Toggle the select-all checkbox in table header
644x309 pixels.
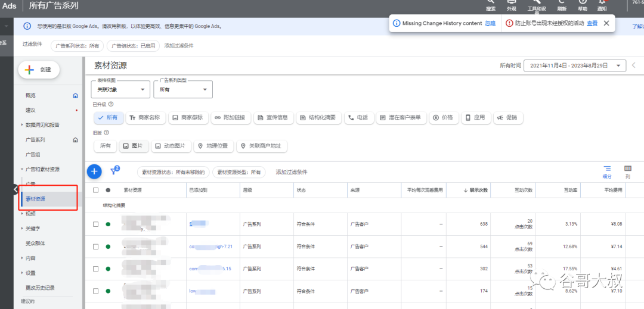pos(95,191)
